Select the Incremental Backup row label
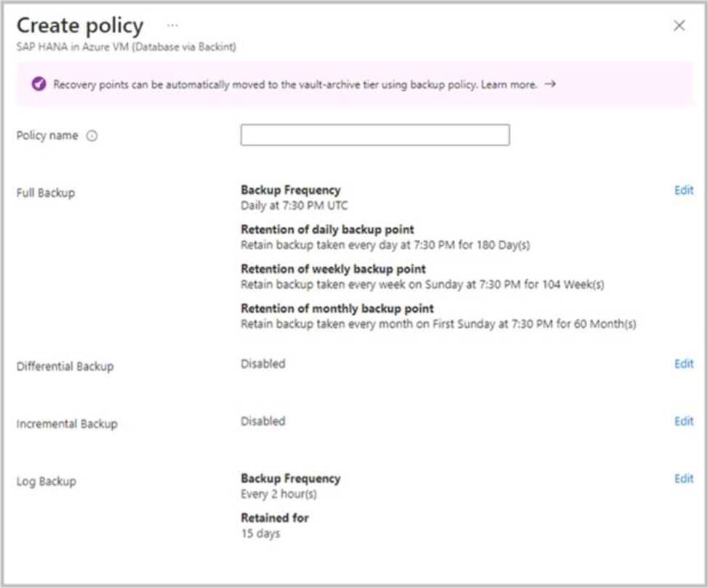Screen dimensions: 708x588 point(67,424)
